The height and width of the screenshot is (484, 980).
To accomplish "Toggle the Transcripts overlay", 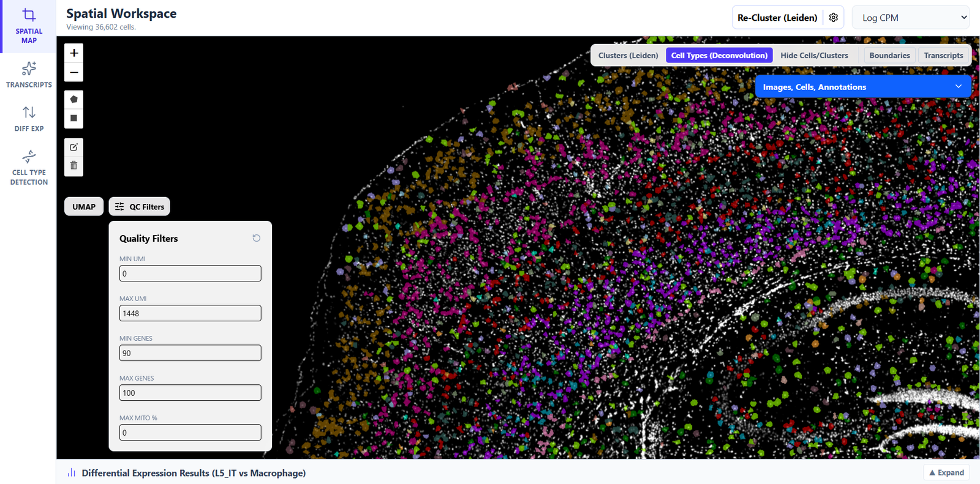I will coord(943,56).
